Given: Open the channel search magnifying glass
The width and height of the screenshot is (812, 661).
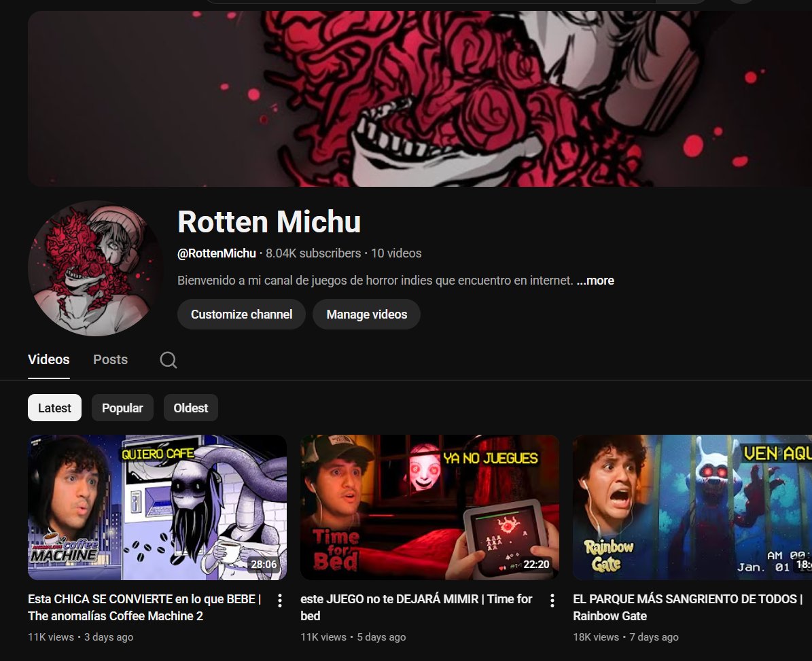Looking at the screenshot, I should [168, 359].
